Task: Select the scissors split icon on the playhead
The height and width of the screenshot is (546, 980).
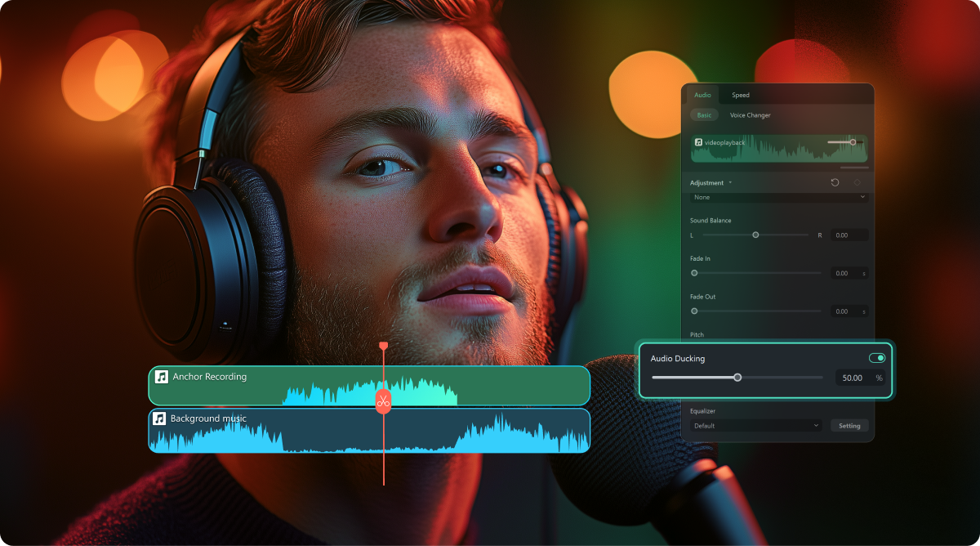Action: coord(382,400)
